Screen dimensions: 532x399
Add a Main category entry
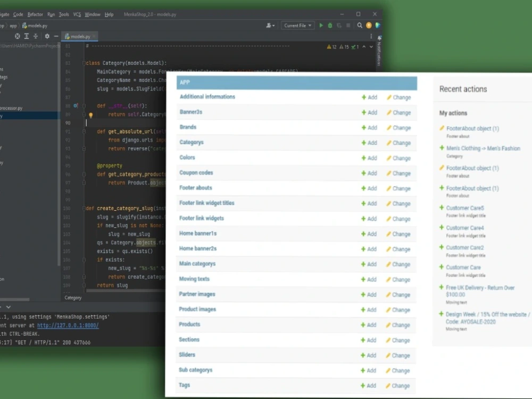[x=369, y=264]
